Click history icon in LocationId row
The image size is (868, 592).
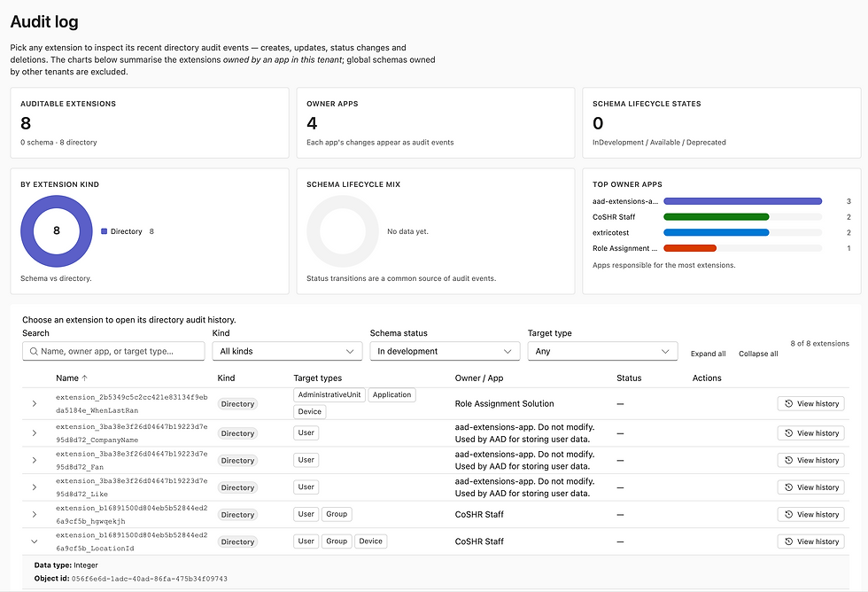[789, 541]
